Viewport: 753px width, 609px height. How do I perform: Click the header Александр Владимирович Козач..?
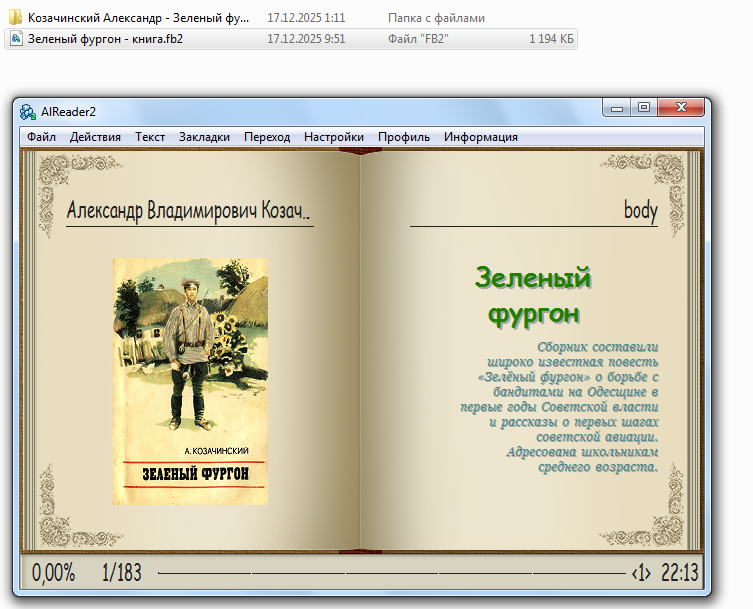coord(189,210)
